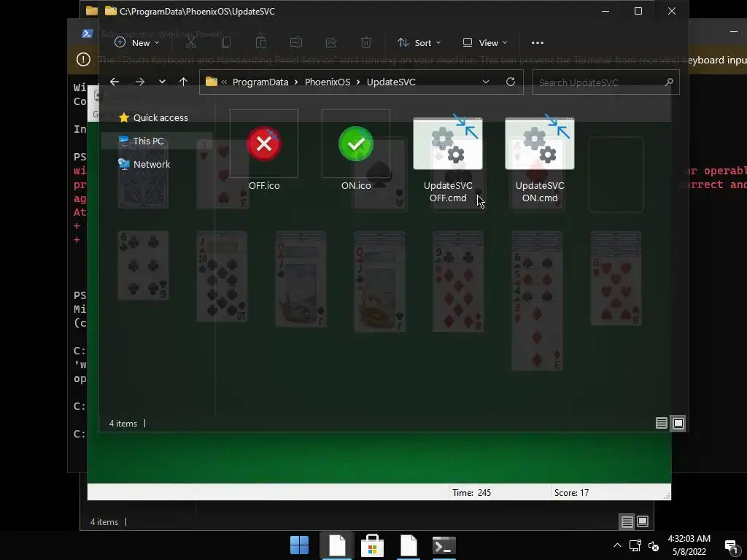Viewport: 747px width, 560px height.
Task: Open the See more ellipsis menu
Action: coord(538,43)
